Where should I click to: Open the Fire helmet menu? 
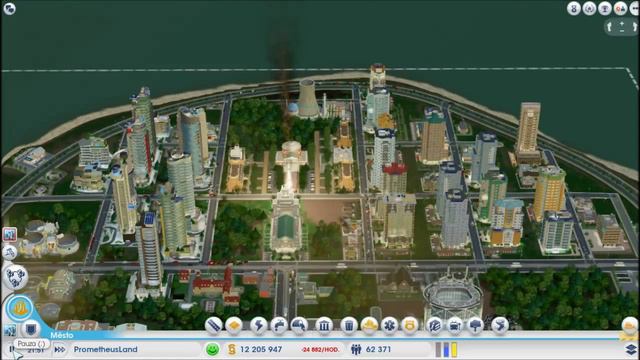point(369,325)
